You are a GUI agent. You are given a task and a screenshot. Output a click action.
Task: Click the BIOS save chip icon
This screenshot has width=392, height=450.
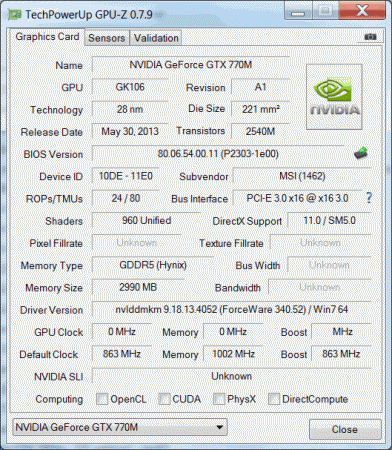tap(361, 153)
